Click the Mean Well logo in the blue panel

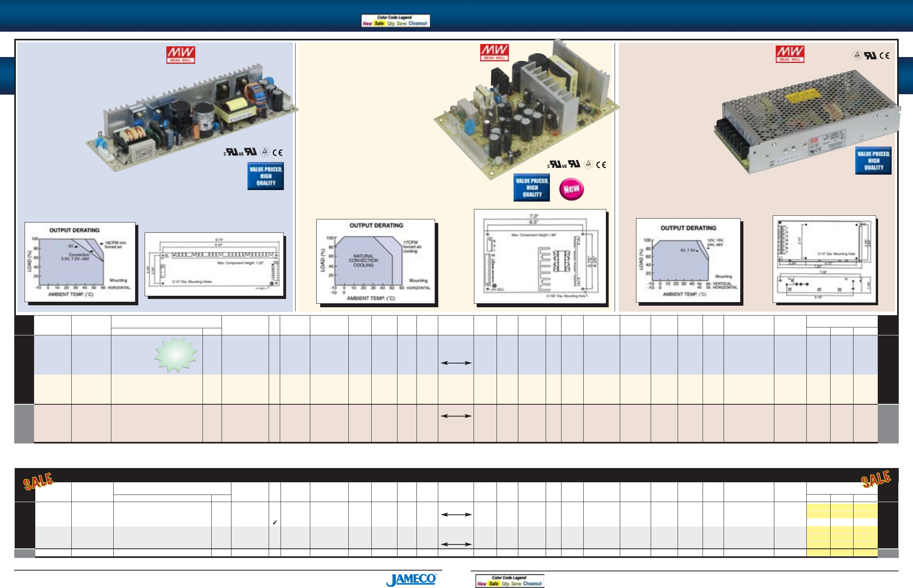(x=181, y=55)
